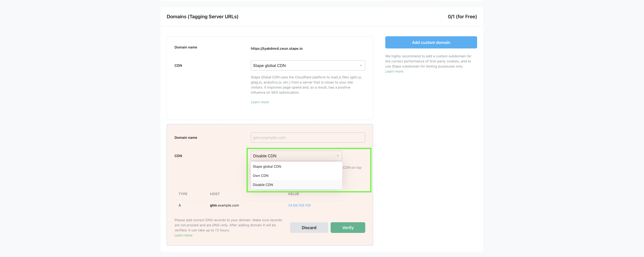The height and width of the screenshot is (257, 644).
Task: Click the 34.88.158.158 IP value
Action: click(299, 205)
